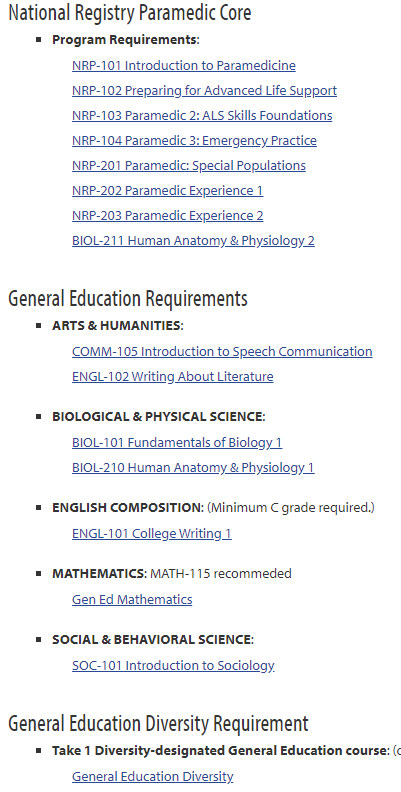Open BIOL-101 Fundamentals of Biology 1
The image size is (401, 792).
click(x=177, y=443)
